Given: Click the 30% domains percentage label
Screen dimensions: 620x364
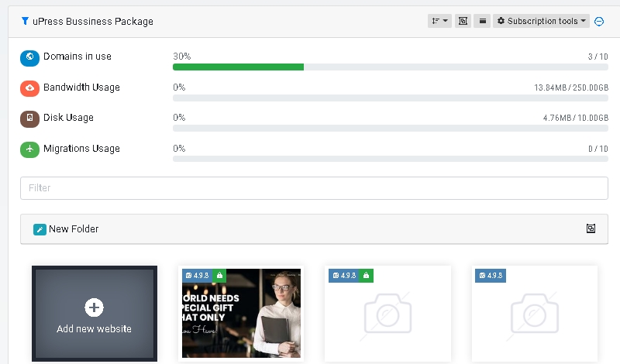Looking at the screenshot, I should pos(182,56).
